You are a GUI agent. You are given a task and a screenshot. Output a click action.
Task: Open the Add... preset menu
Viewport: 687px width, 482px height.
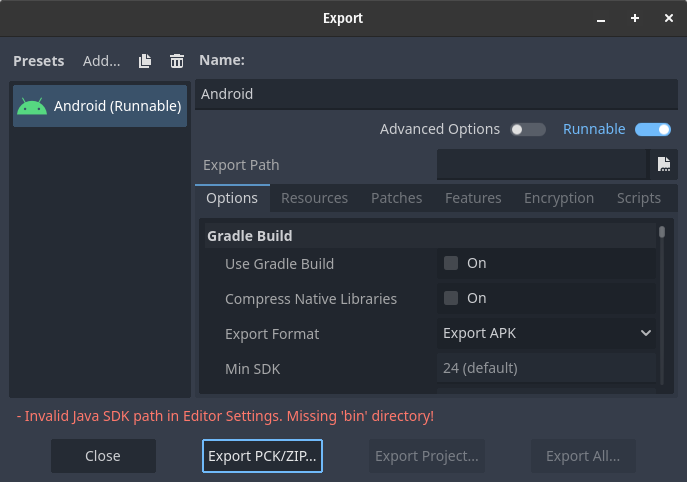pos(101,61)
